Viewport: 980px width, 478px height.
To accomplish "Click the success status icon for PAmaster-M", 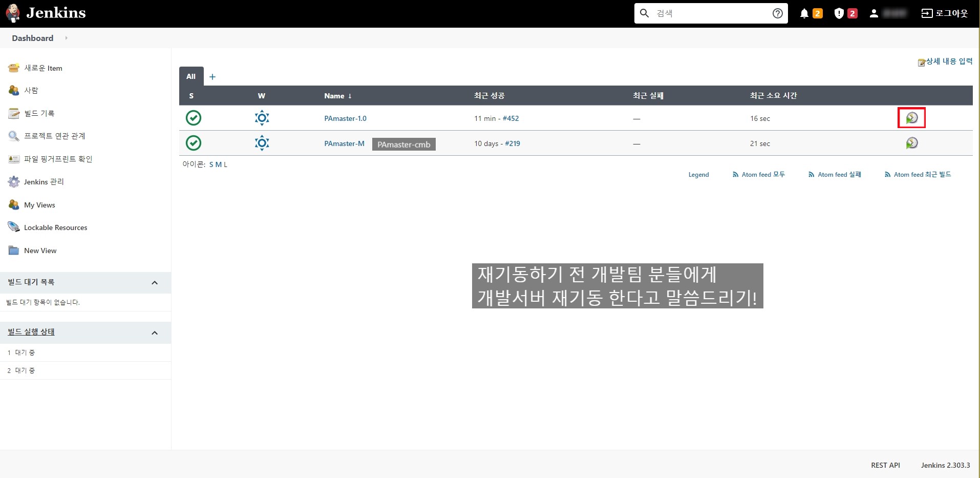I will (x=194, y=143).
